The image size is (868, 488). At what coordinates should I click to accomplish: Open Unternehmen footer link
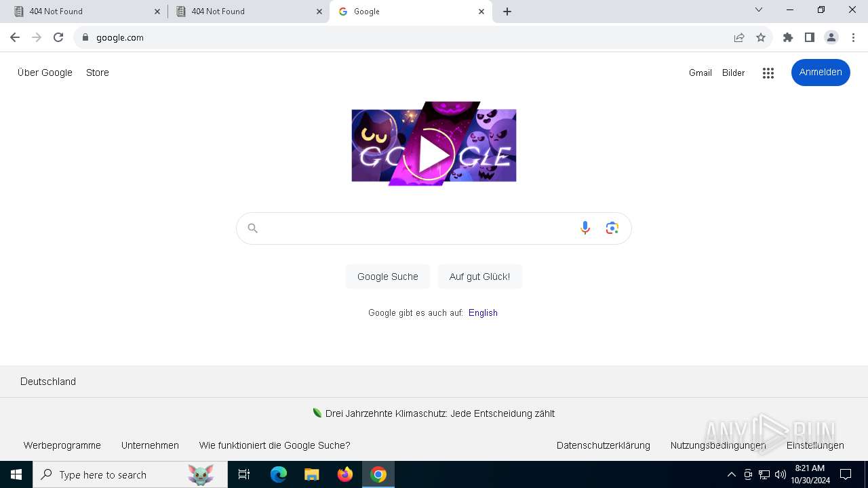(150, 445)
